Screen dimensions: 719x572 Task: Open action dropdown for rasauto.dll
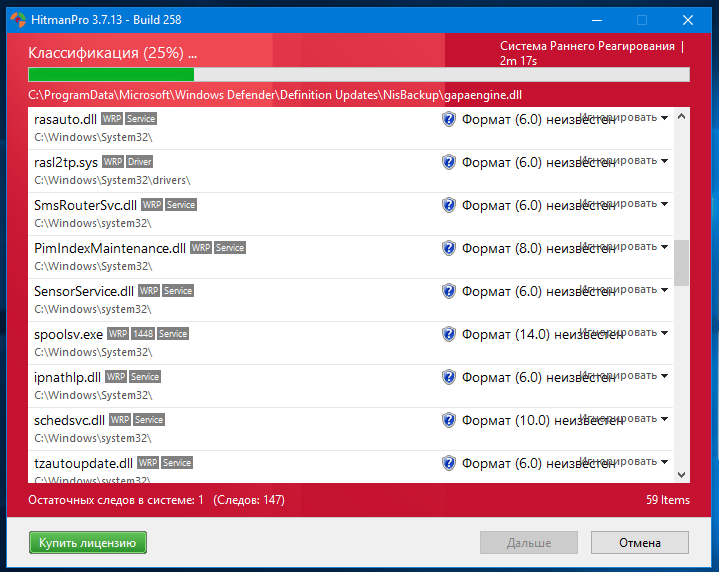664,118
